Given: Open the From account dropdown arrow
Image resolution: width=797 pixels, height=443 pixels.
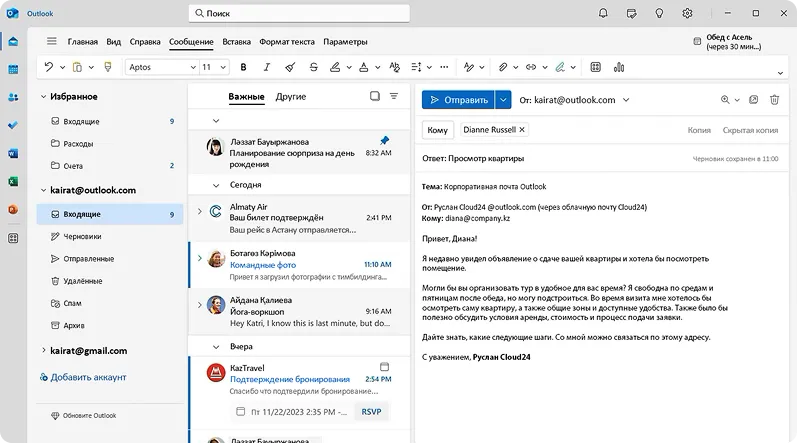Looking at the screenshot, I should (x=626, y=100).
